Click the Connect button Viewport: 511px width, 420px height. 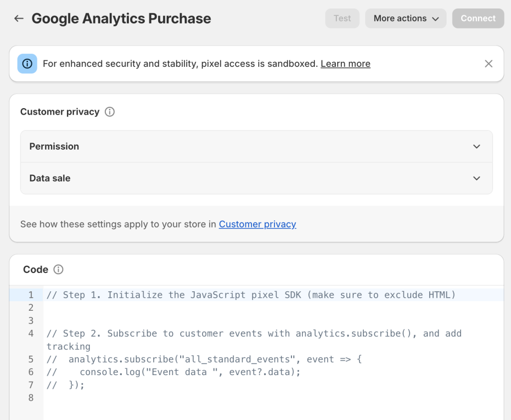(478, 18)
